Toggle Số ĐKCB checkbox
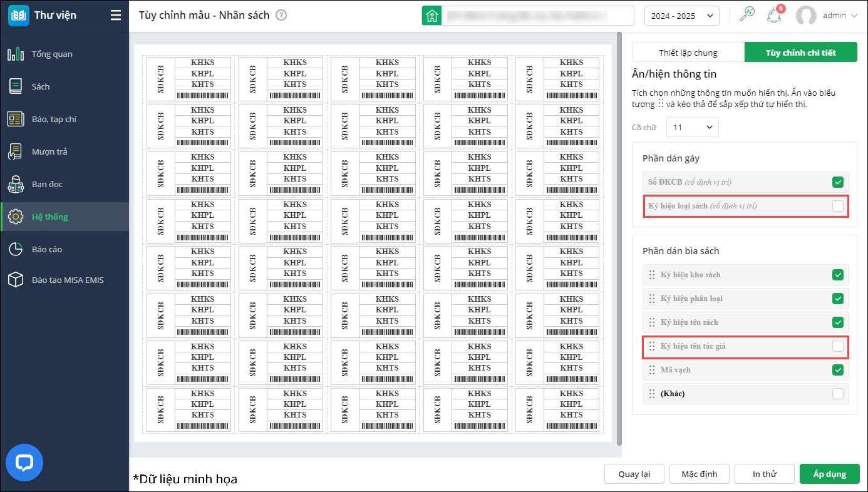The image size is (868, 492). point(838,182)
